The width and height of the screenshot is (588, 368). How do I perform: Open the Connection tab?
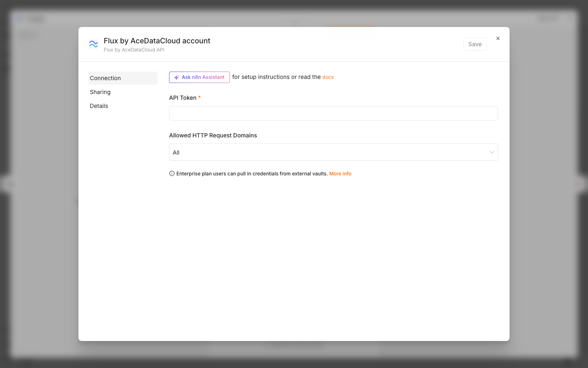123,78
